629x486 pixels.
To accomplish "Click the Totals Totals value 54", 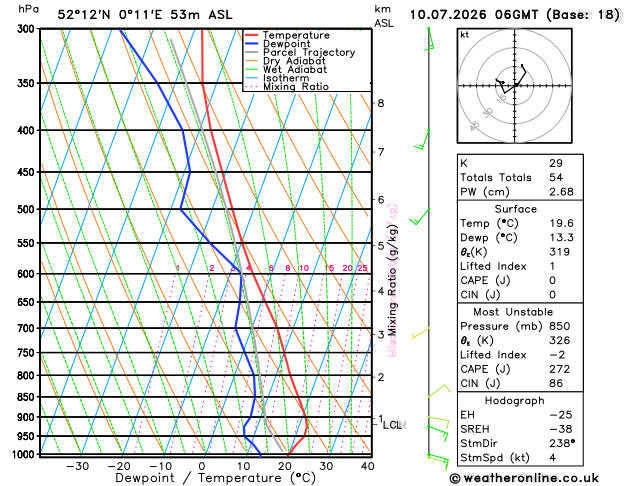I will 556,177.
